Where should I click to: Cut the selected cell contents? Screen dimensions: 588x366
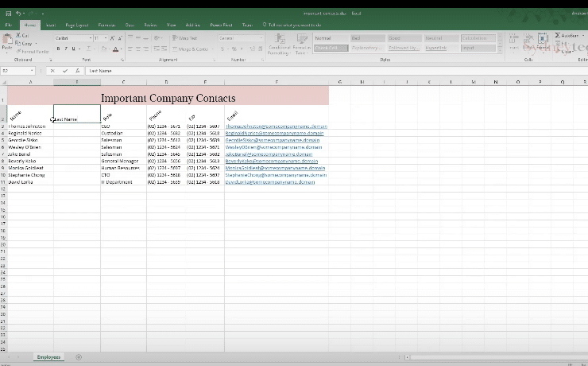coord(22,35)
